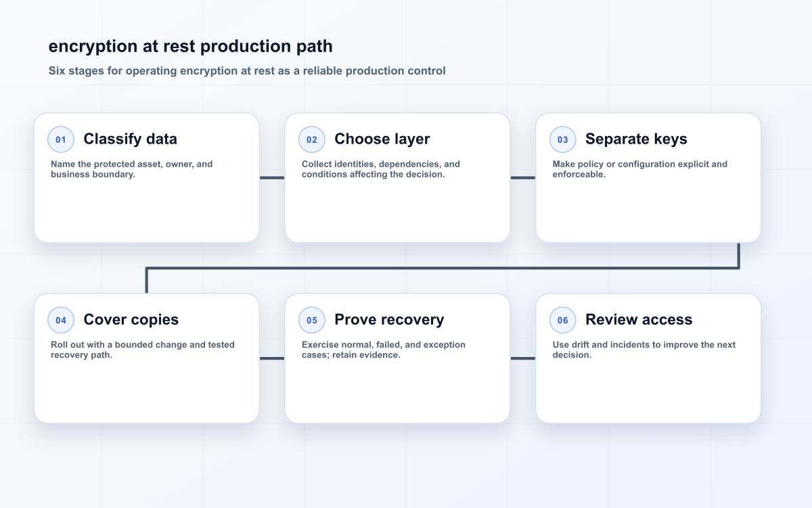Select the Review access heading

click(x=639, y=320)
